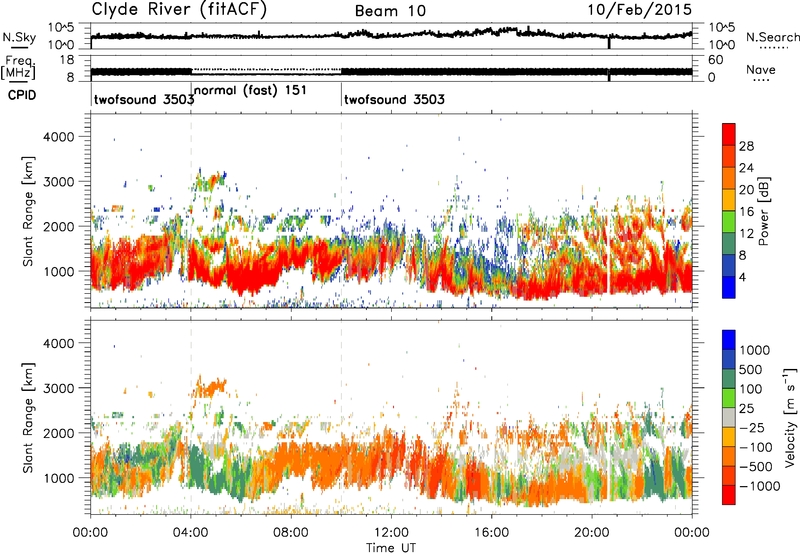Select the "Freq. [MHz]" axis label
Screen dimensions: 800x554
click(x=19, y=67)
